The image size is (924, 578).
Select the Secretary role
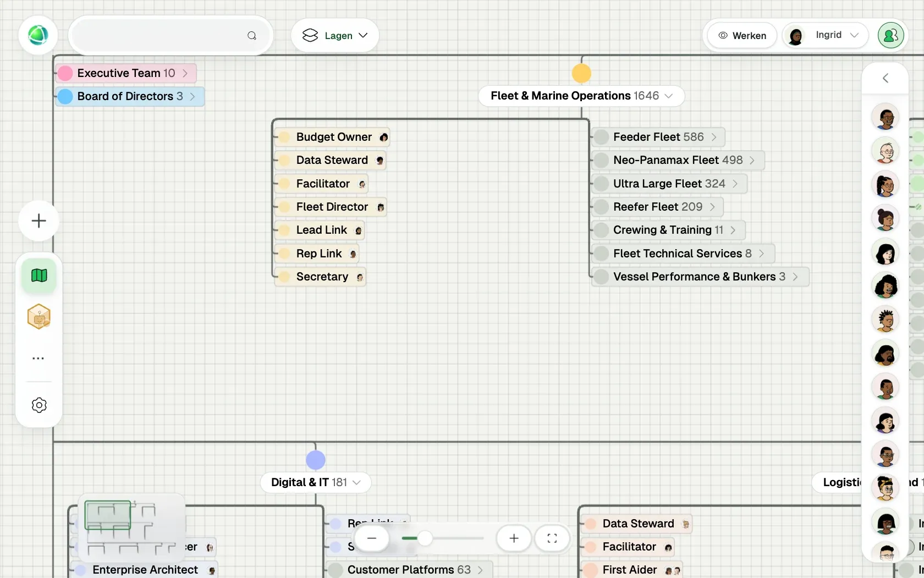[320, 277]
